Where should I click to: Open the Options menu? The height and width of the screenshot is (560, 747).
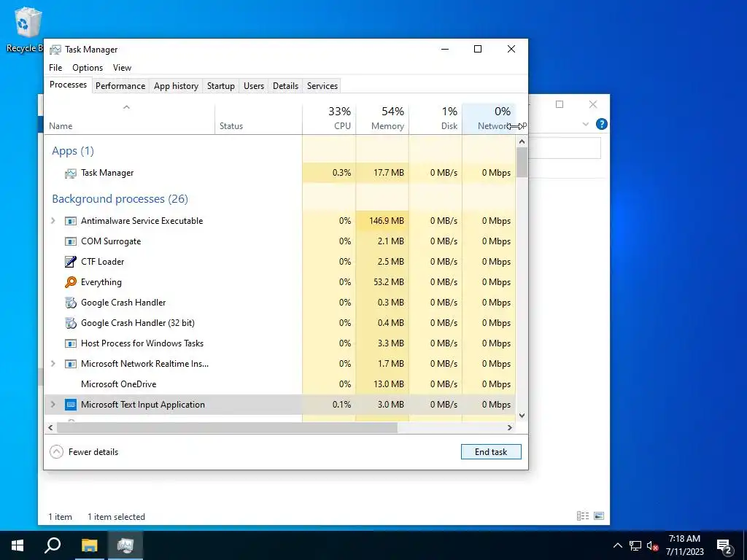tap(88, 68)
